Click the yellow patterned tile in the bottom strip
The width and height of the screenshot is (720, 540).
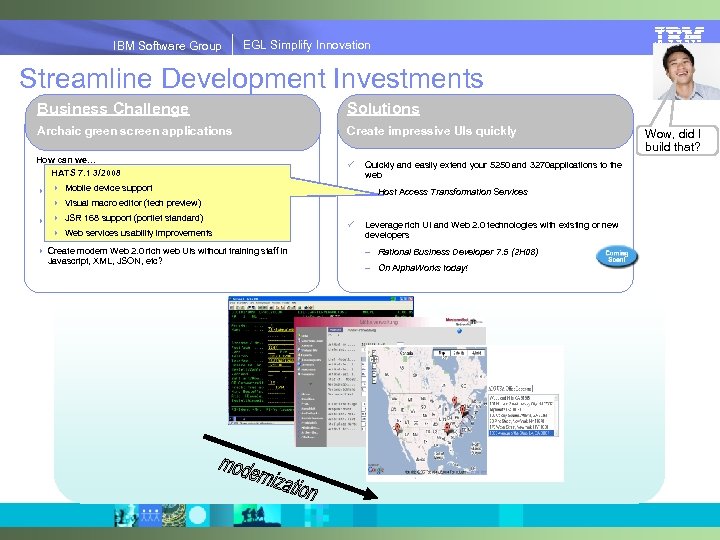click(174, 515)
